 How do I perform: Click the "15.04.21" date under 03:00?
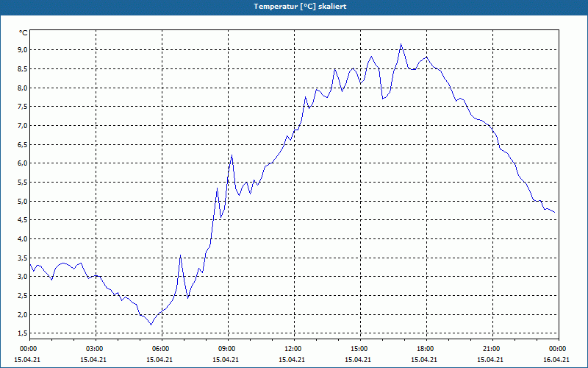coord(93,360)
